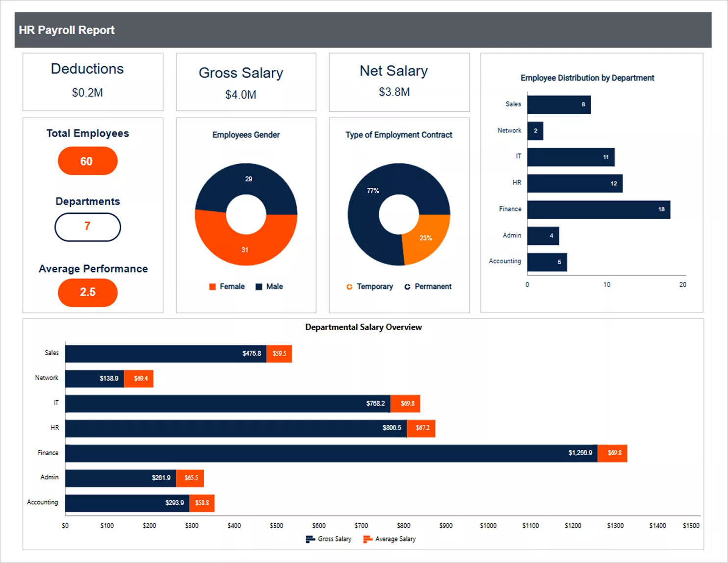The image size is (728, 563).
Task: Select the Net Salary $3.8M card
Action: [x=399, y=82]
